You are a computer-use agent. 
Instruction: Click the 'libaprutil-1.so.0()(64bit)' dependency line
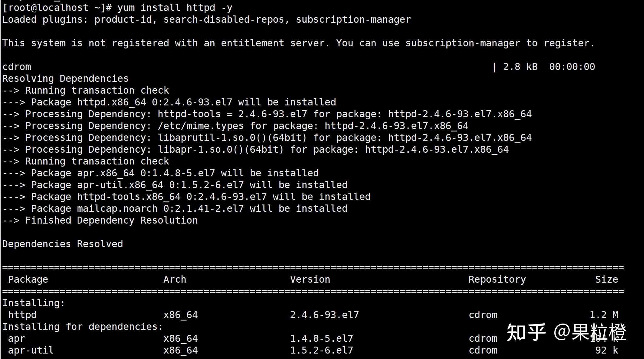[267, 138]
